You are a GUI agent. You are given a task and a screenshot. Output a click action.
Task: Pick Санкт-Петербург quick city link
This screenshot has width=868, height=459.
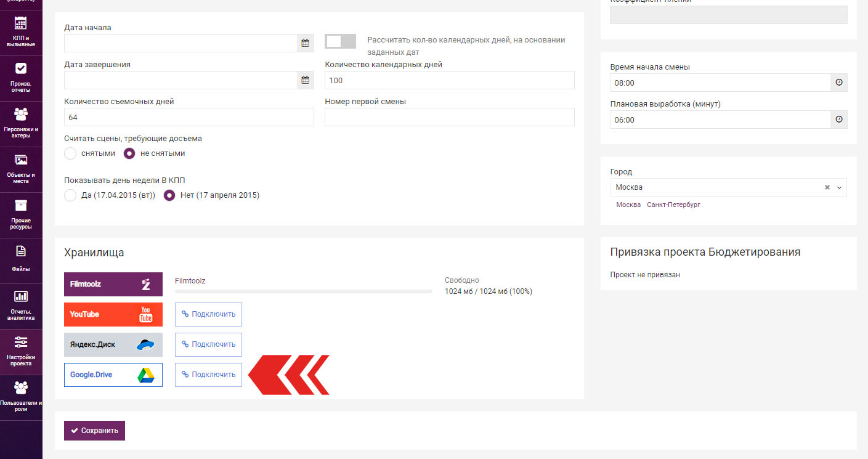[x=673, y=205]
